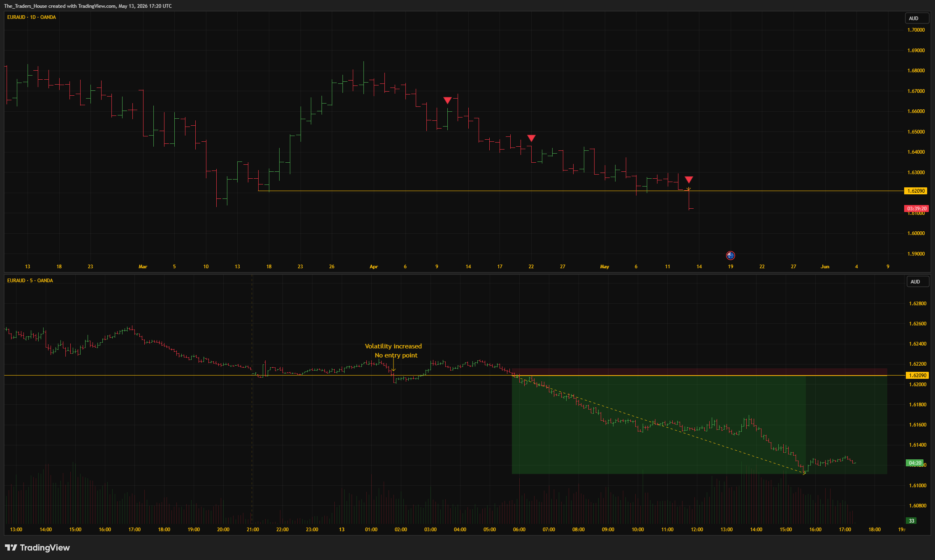Click the 21:00 label on the time axis
Screen dimensions: 935x560
coord(253,530)
